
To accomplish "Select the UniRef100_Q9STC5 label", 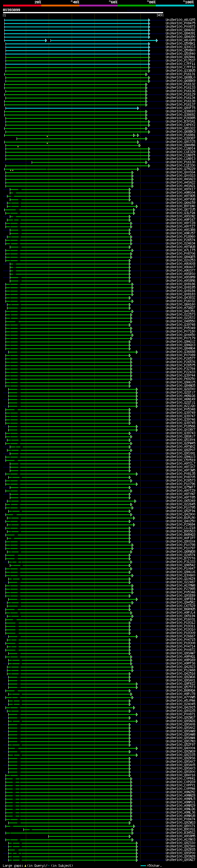I will pyautogui.click(x=180, y=142).
